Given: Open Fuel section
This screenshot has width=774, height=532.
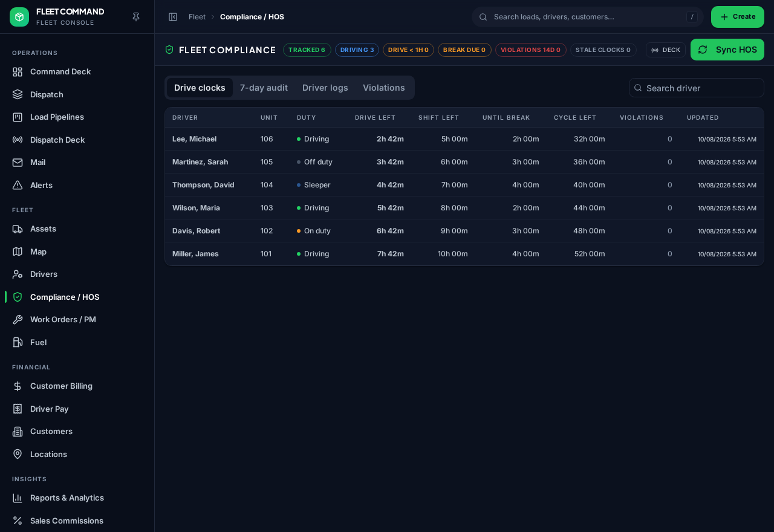Looking at the screenshot, I should (77, 342).
